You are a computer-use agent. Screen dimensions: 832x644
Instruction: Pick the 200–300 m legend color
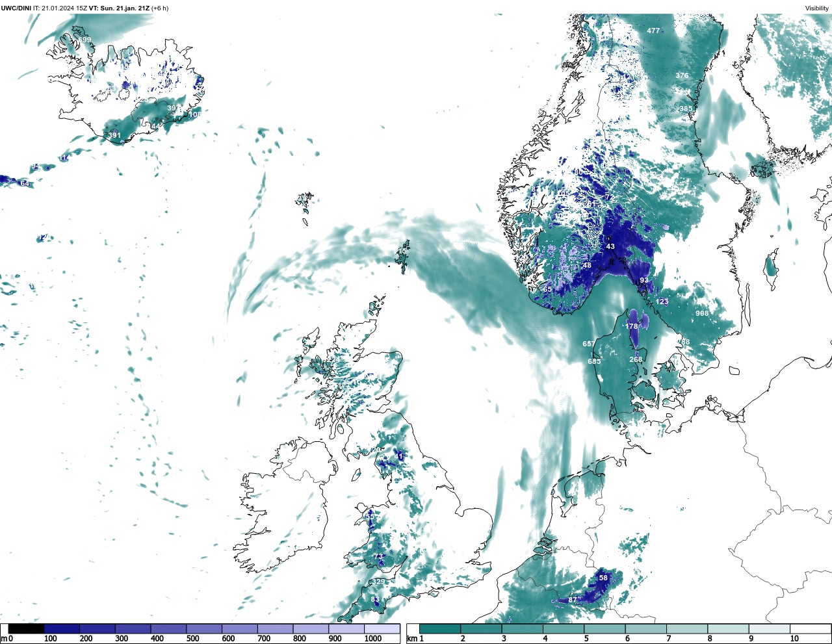(97, 628)
